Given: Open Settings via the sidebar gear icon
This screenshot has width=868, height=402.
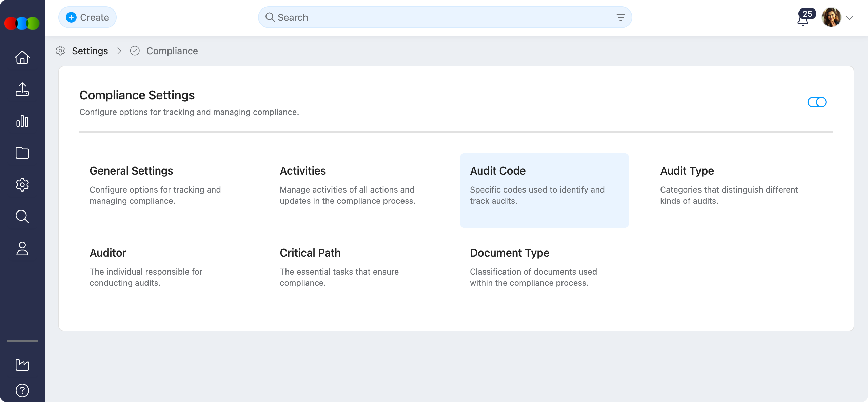Looking at the screenshot, I should click(22, 185).
